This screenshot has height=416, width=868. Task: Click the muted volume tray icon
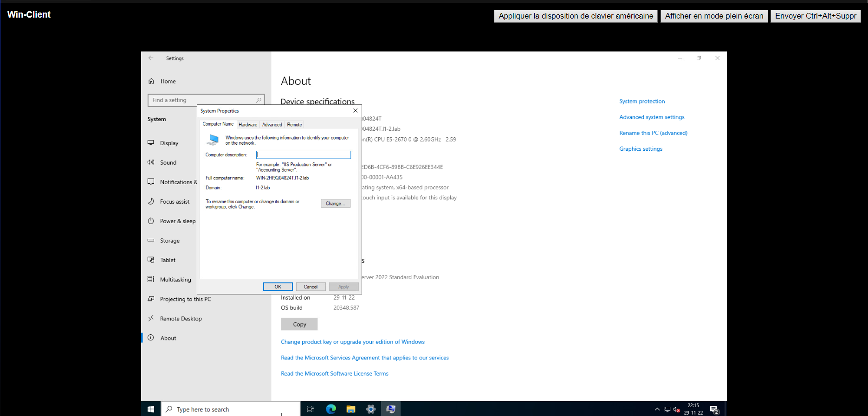pos(677,409)
